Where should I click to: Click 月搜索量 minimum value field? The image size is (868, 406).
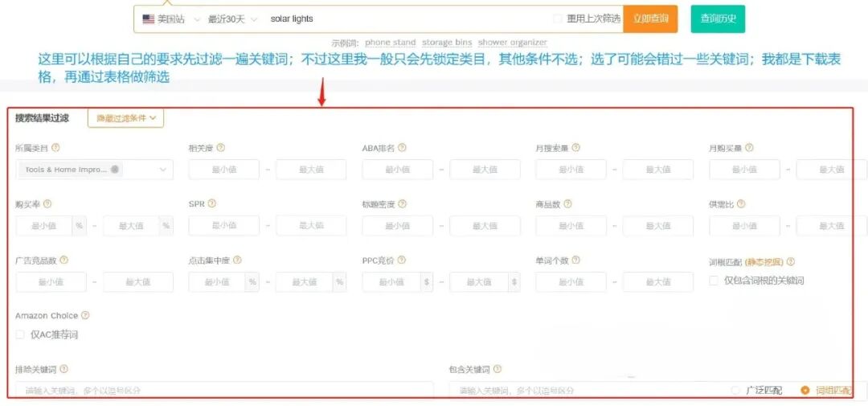click(571, 170)
